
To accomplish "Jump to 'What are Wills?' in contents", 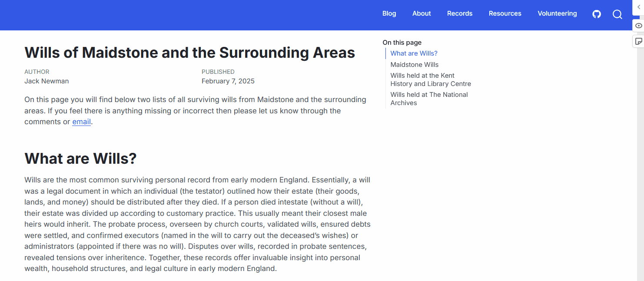I will pos(414,53).
